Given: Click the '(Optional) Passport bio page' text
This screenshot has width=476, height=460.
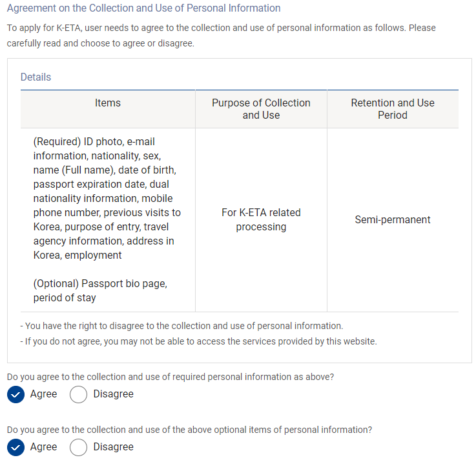Looking at the screenshot, I should [100, 291].
